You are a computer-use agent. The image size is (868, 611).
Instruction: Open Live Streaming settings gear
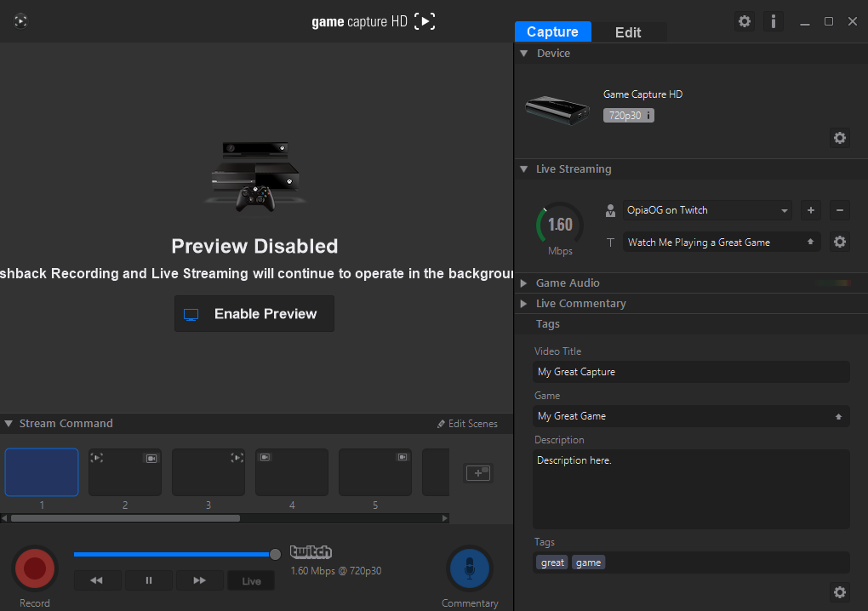[x=840, y=242]
